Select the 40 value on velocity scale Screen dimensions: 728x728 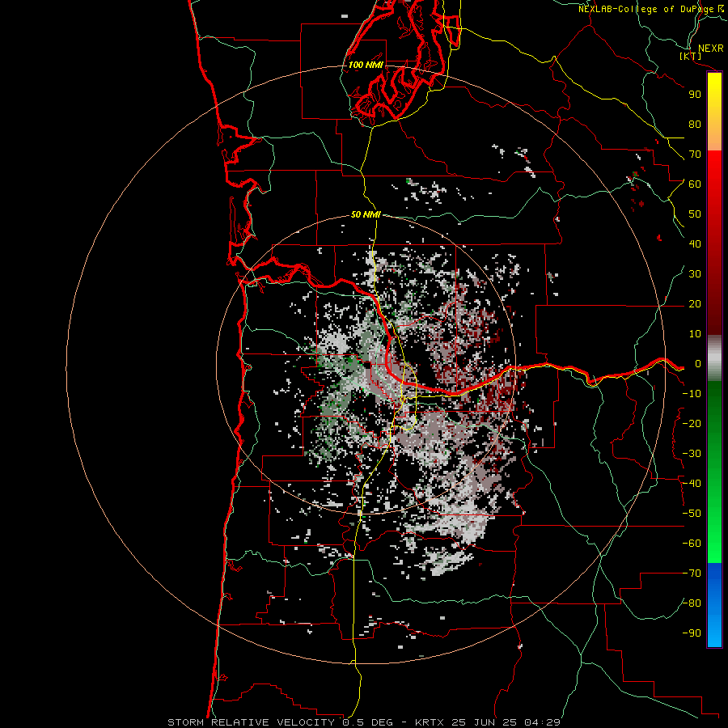[x=695, y=244]
